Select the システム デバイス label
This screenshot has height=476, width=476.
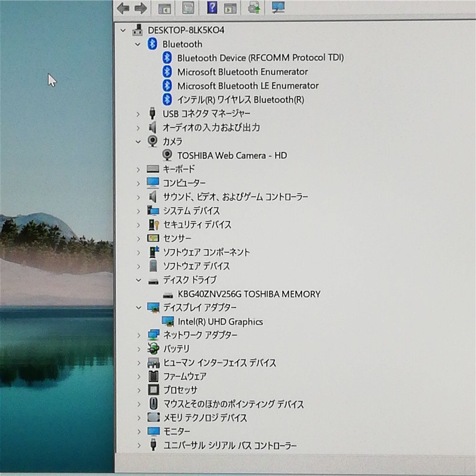(191, 210)
